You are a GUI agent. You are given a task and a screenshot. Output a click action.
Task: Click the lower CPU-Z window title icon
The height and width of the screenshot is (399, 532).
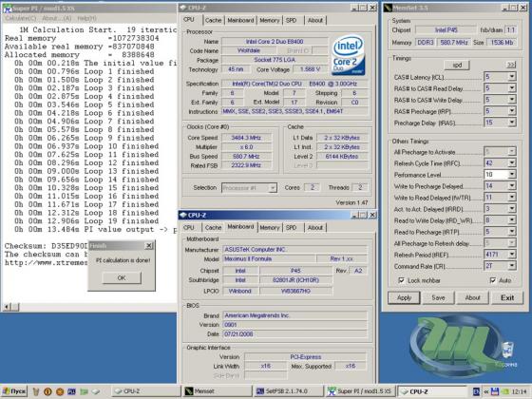tap(182, 215)
